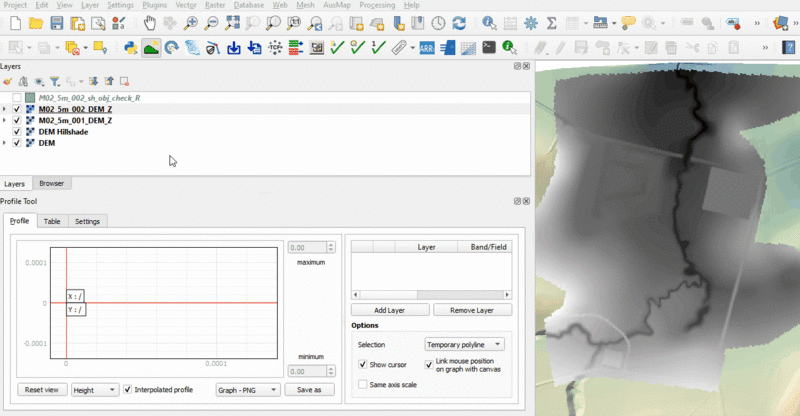
Task: Open the Raster menu
Action: click(215, 5)
